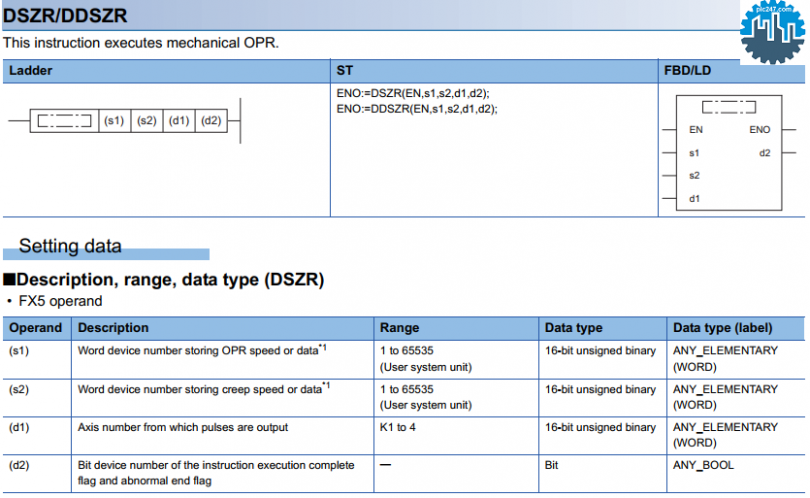Click the 'Bit' data type cell
The width and height of the screenshot is (810, 498).
coord(551,465)
